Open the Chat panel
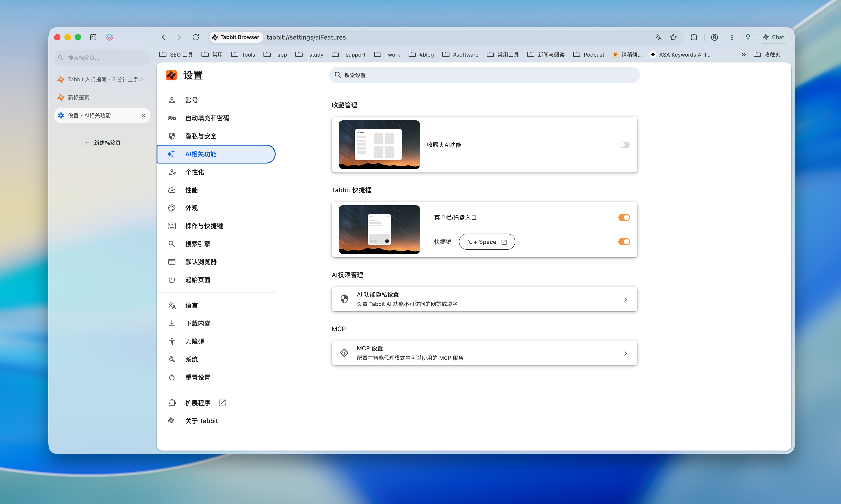841x504 pixels. pos(774,37)
